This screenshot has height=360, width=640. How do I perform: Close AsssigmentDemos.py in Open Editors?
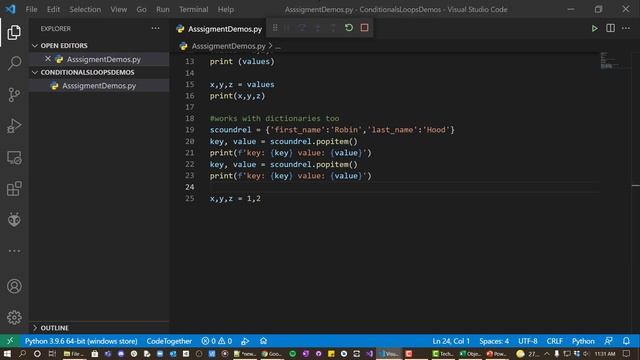point(48,59)
